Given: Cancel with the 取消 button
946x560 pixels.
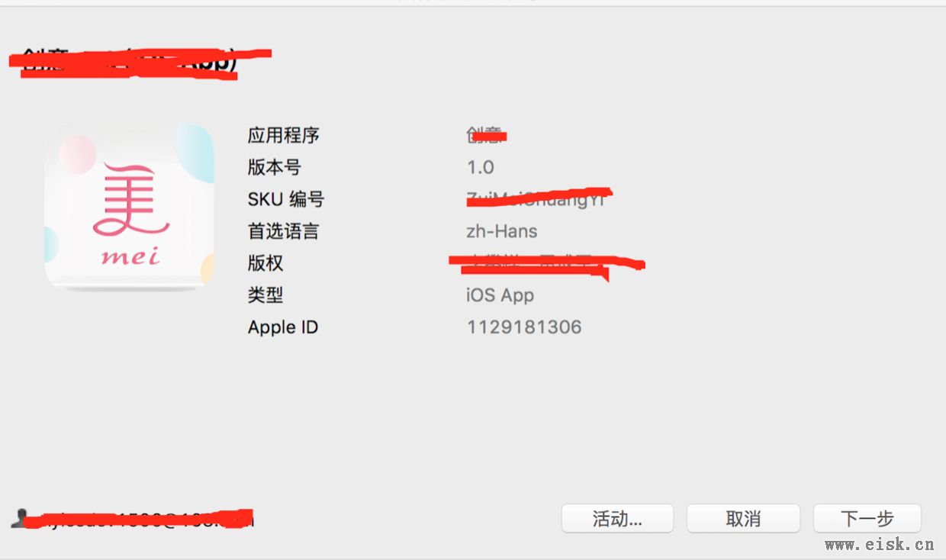Looking at the screenshot, I should [743, 519].
